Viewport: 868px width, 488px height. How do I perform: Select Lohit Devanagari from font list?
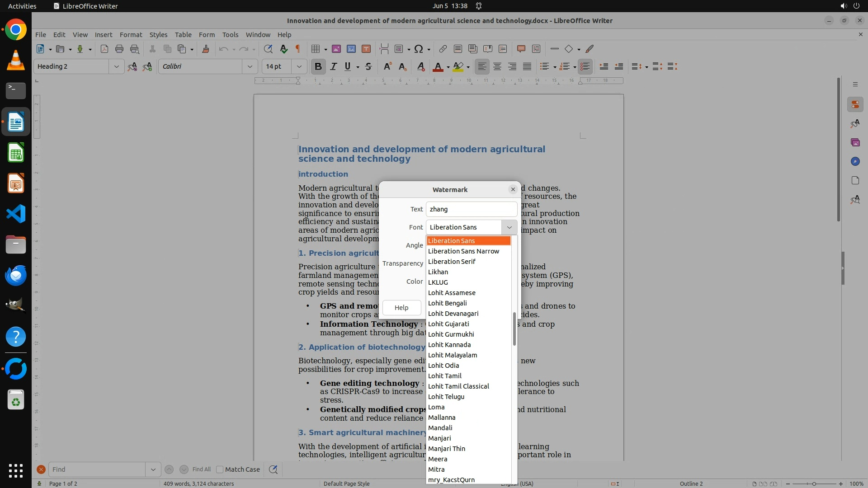click(x=453, y=314)
